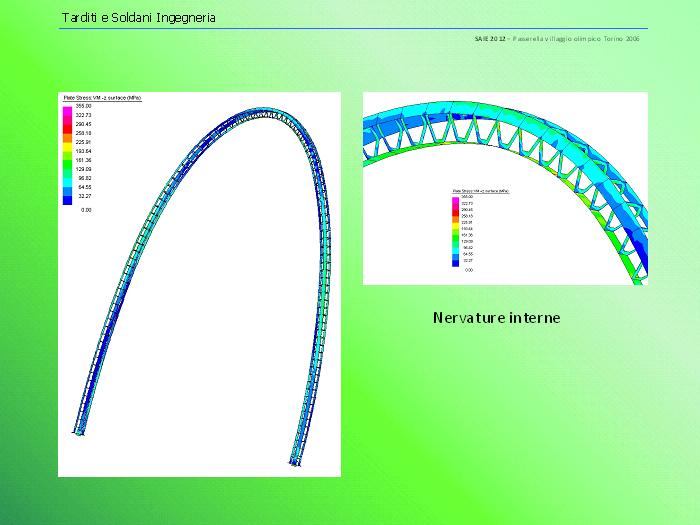This screenshot has width=700, height=525.
Task: Click the right legend title 'Plate Stress VM'
Action: 481,189
